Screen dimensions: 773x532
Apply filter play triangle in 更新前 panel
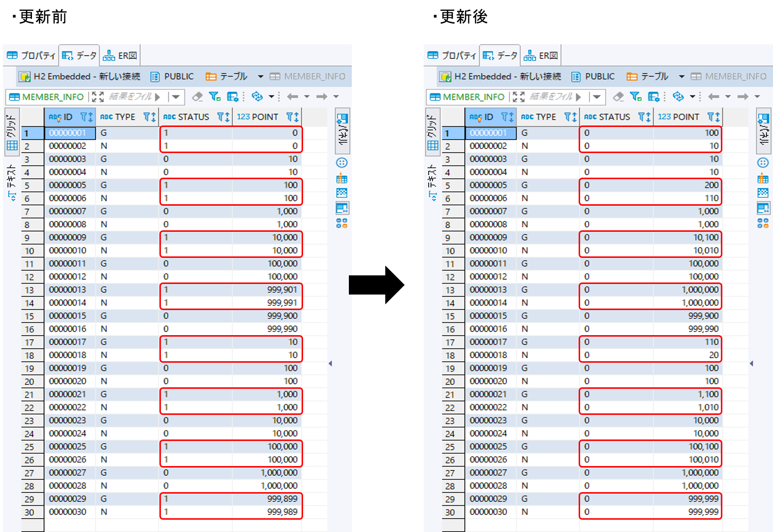coord(157,97)
